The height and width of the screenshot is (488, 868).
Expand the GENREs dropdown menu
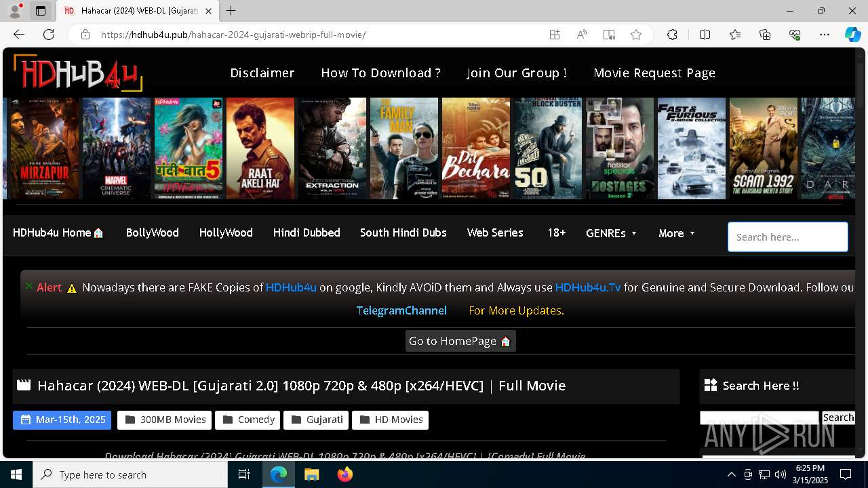[611, 233]
